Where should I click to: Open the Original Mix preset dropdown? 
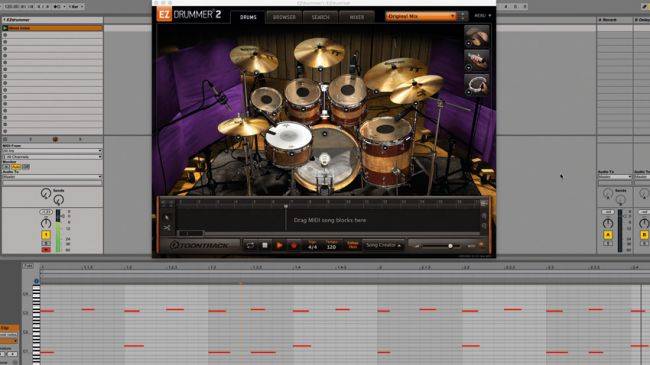tap(421, 17)
